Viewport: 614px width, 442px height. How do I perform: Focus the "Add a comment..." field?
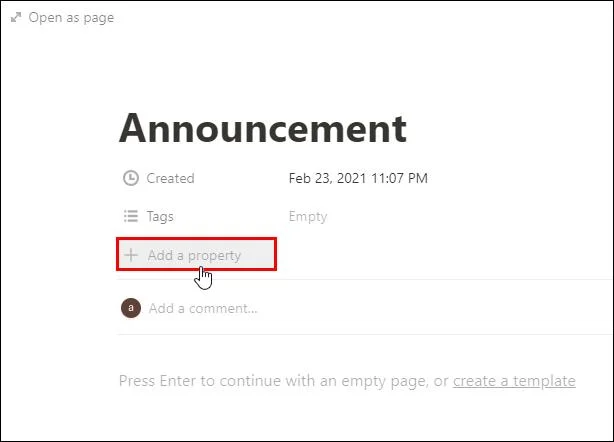(203, 308)
